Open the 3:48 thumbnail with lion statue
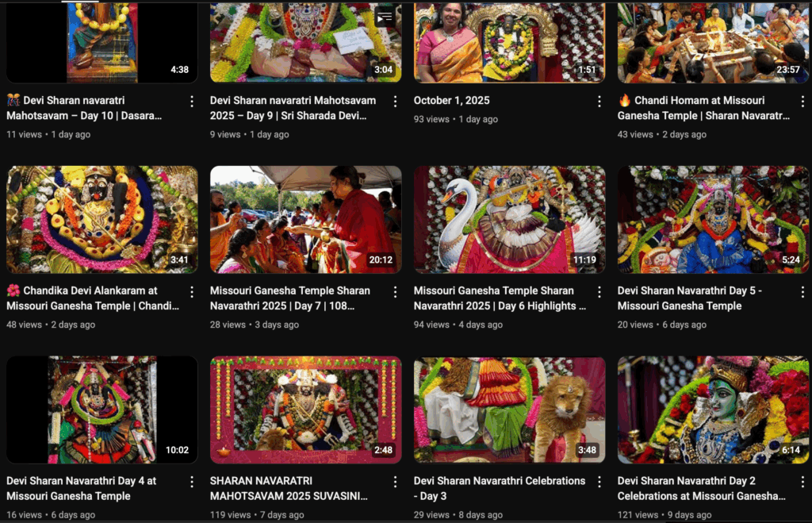Screen dimensions: 812x523 509,409
